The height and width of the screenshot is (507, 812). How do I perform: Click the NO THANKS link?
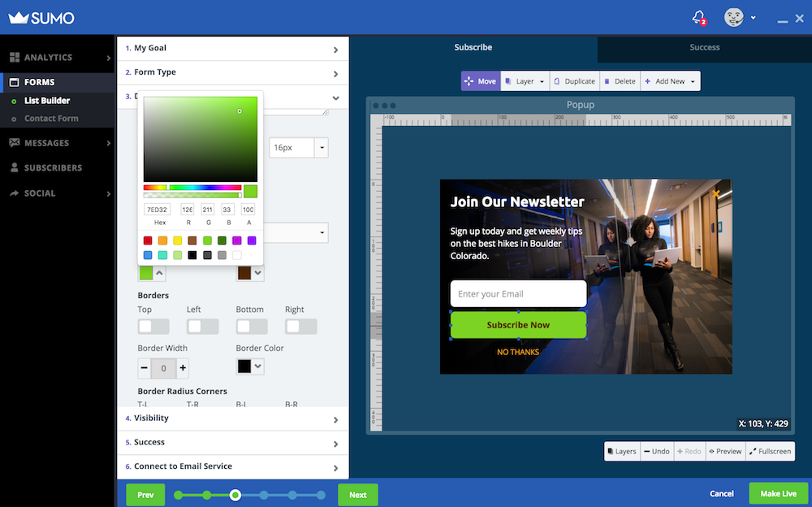click(x=518, y=352)
